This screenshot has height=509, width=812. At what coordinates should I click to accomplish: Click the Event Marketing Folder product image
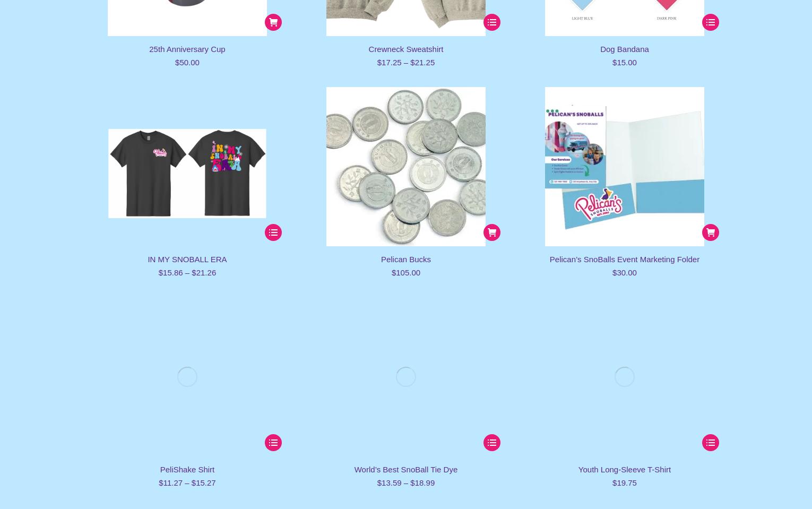coord(624,167)
